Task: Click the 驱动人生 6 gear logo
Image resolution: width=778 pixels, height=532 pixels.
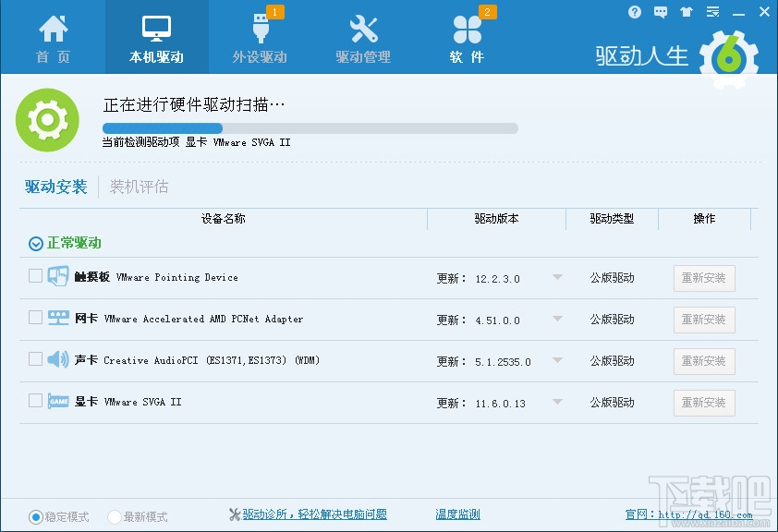Action: 729,59
